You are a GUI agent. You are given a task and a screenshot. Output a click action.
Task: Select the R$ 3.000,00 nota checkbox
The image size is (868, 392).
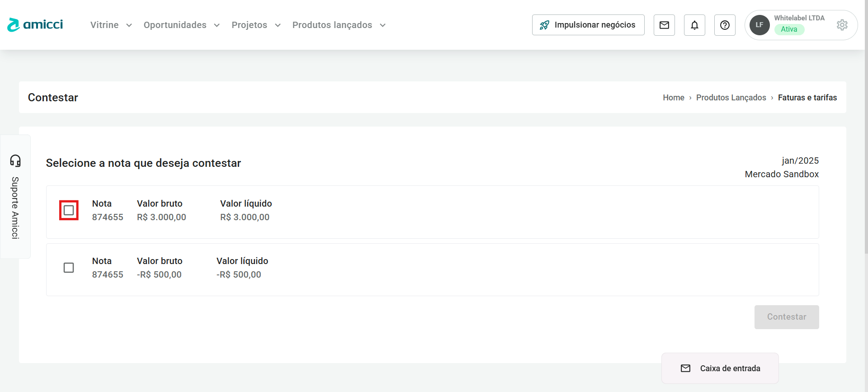[69, 210]
